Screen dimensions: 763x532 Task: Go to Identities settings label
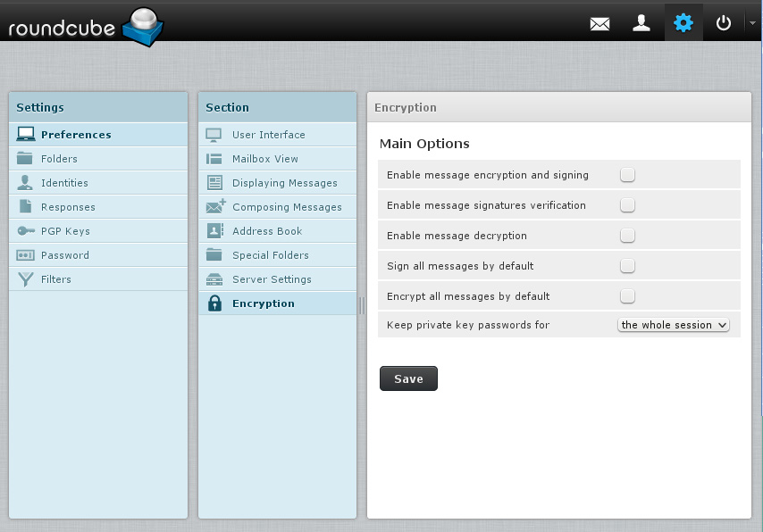(x=64, y=183)
